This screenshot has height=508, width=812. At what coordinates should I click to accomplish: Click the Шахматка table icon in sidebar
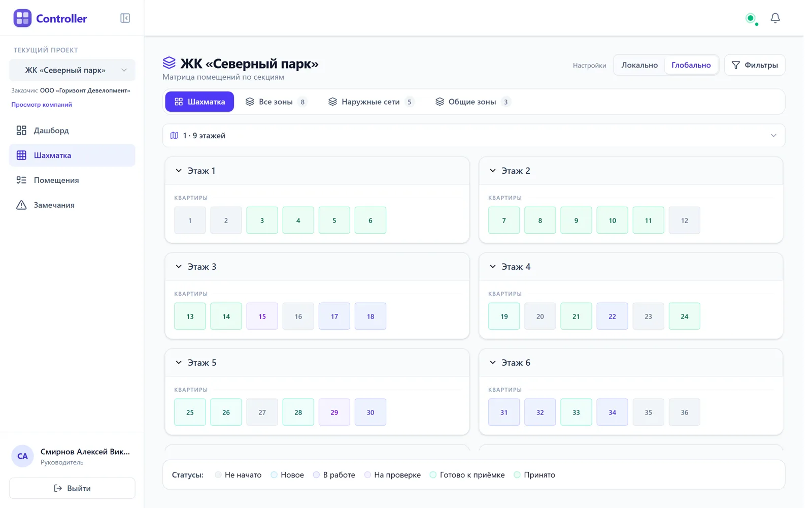[21, 155]
